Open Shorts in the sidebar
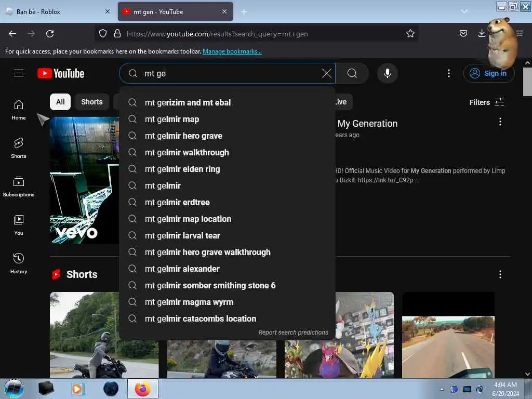The height and width of the screenshot is (399, 532). (19, 148)
